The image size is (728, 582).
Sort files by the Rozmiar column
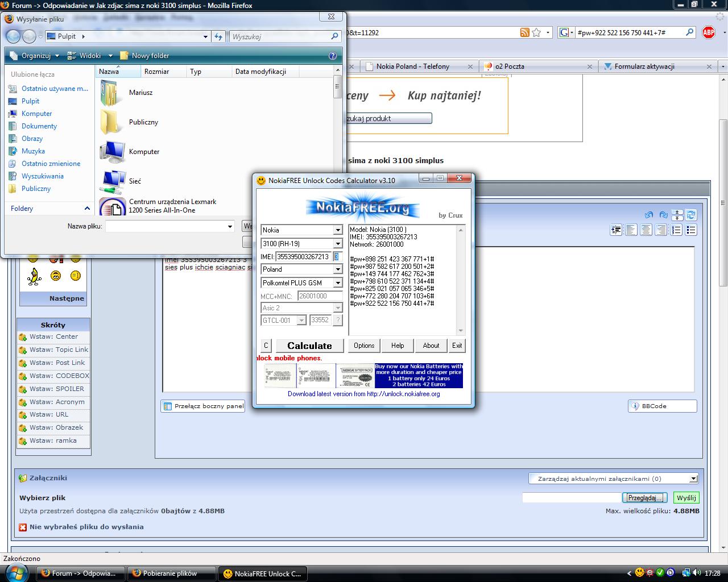tap(163, 72)
